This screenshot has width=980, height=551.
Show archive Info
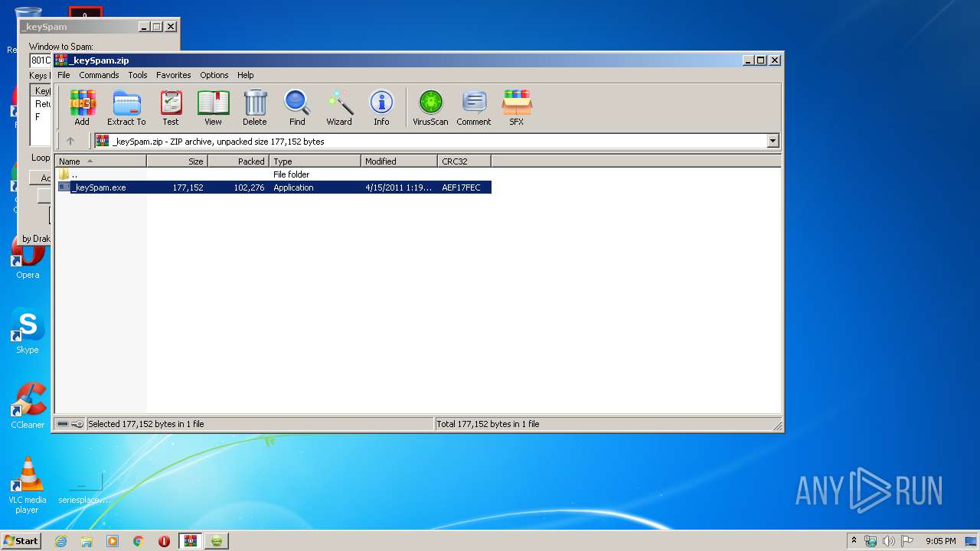pyautogui.click(x=381, y=107)
